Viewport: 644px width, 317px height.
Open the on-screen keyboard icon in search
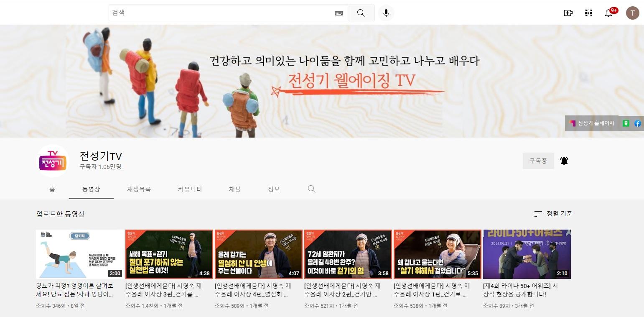(x=339, y=13)
